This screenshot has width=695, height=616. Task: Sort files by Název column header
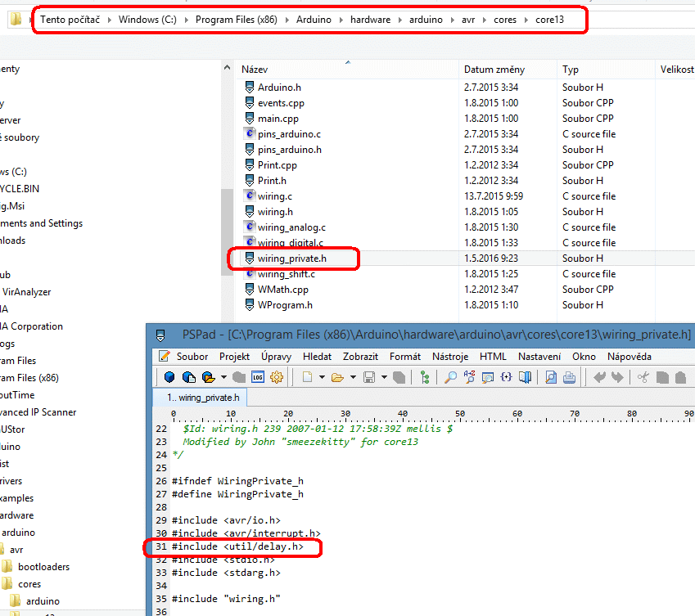(348, 70)
